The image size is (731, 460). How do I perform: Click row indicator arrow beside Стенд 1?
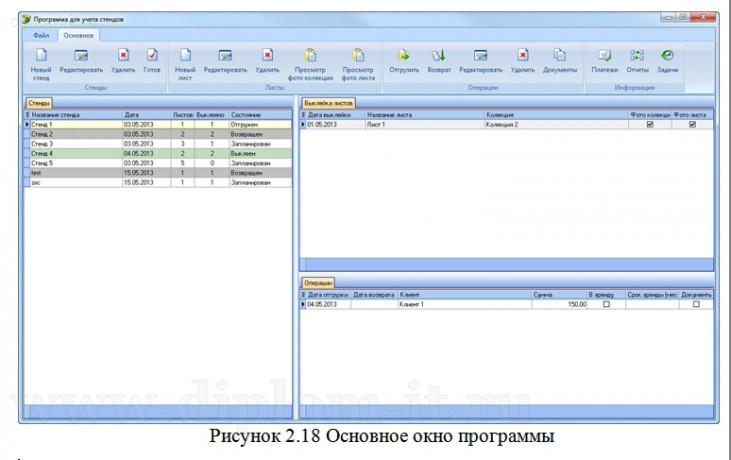point(27,124)
